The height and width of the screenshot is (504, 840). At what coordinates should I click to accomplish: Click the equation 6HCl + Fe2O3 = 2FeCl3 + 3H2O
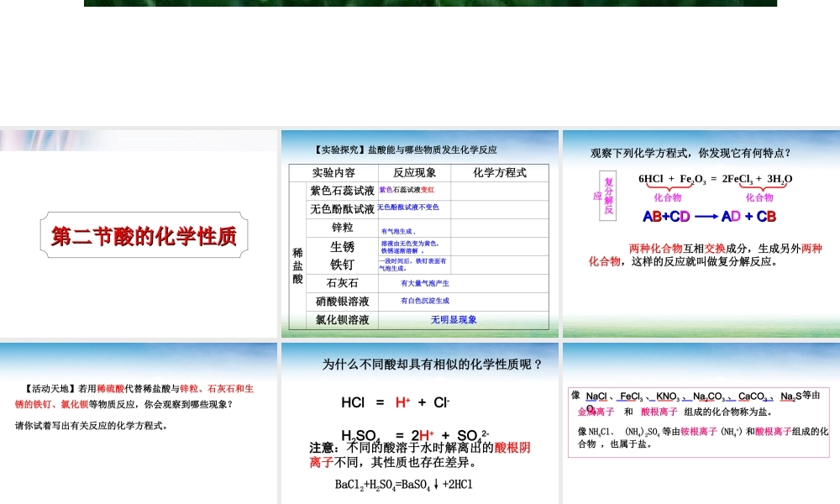715,179
